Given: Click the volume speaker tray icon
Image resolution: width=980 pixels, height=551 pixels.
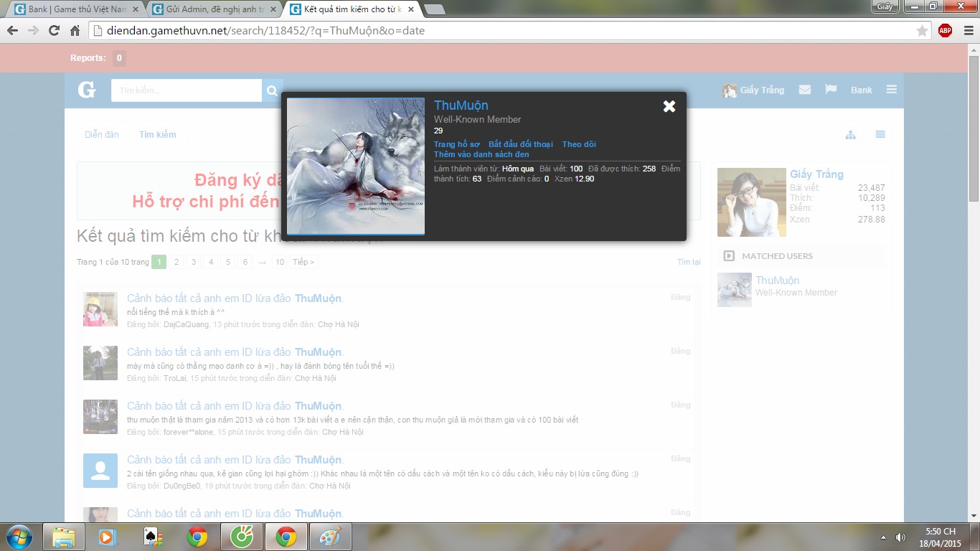Looking at the screenshot, I should (900, 537).
